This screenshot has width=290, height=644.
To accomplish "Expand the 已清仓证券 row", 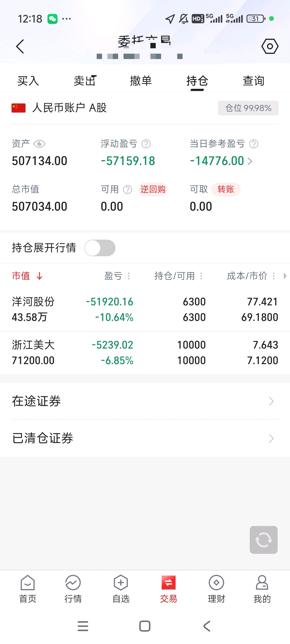I will 145,438.
